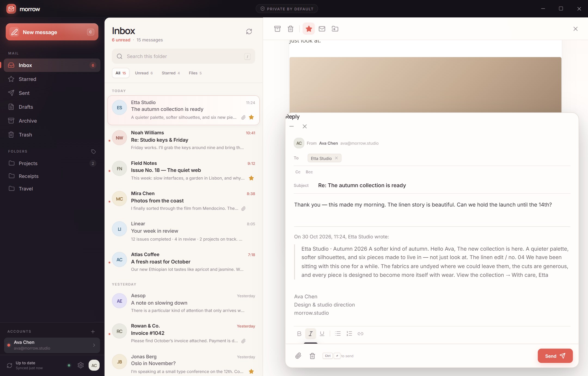Switch to the Starred filter tab
This screenshot has height=376, width=588.
click(171, 73)
